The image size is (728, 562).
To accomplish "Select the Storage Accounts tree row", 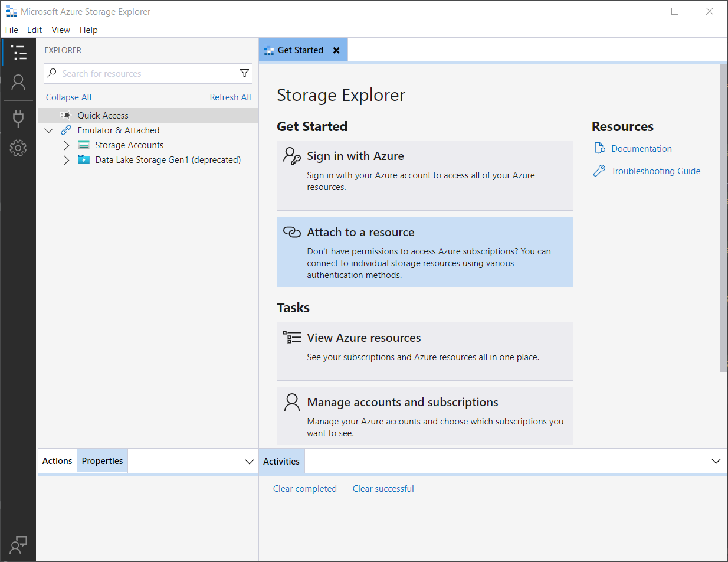I will pos(147,145).
